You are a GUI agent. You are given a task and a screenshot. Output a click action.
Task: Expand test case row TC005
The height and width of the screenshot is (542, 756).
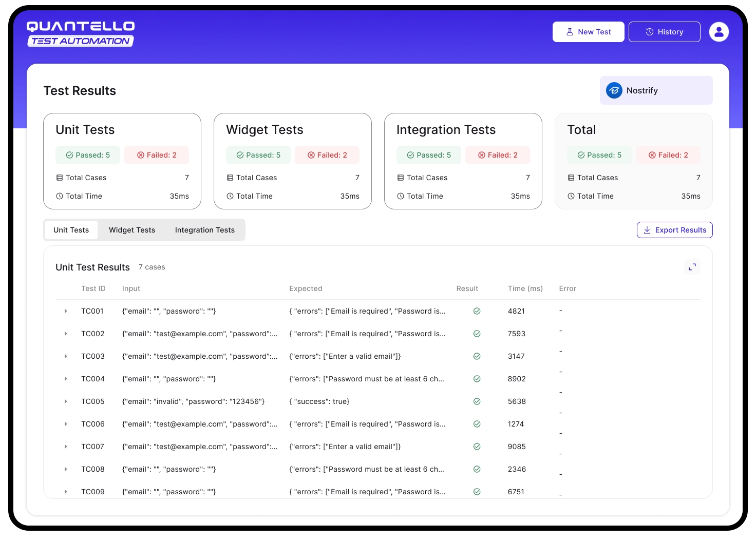pyautogui.click(x=66, y=401)
